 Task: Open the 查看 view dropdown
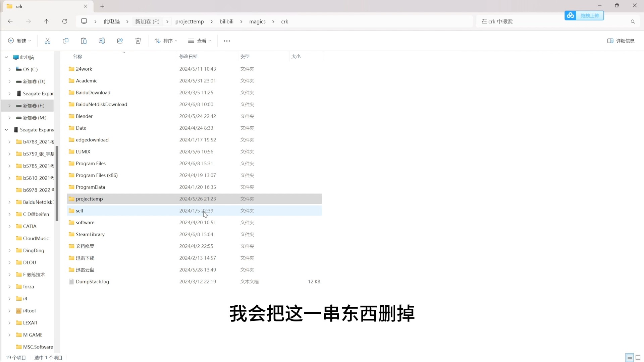point(200,41)
